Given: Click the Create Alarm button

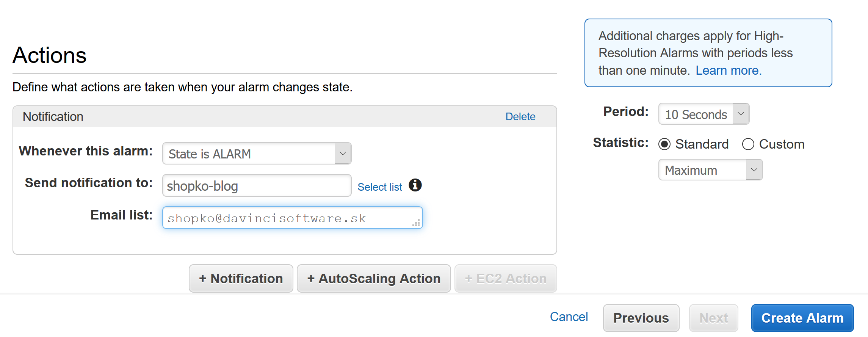Looking at the screenshot, I should point(802,318).
